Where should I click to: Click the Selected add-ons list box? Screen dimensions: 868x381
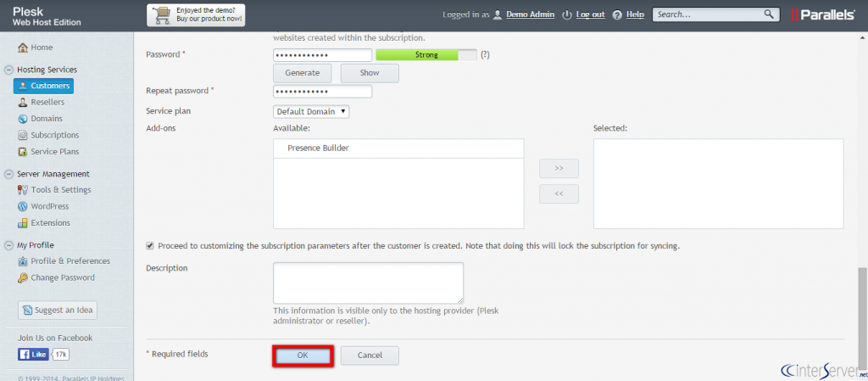[x=719, y=184]
